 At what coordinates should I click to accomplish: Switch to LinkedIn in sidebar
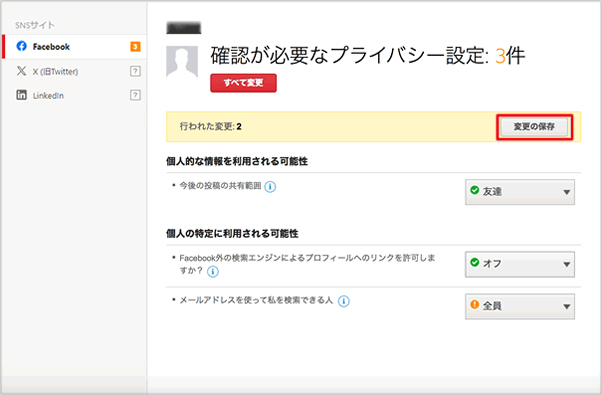click(x=74, y=95)
